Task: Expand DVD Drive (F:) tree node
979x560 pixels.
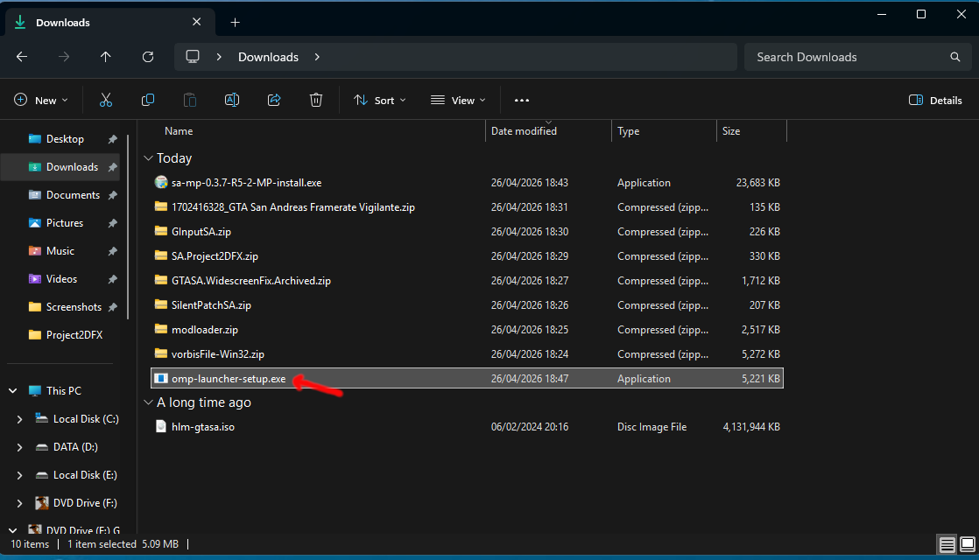Action: coord(19,503)
